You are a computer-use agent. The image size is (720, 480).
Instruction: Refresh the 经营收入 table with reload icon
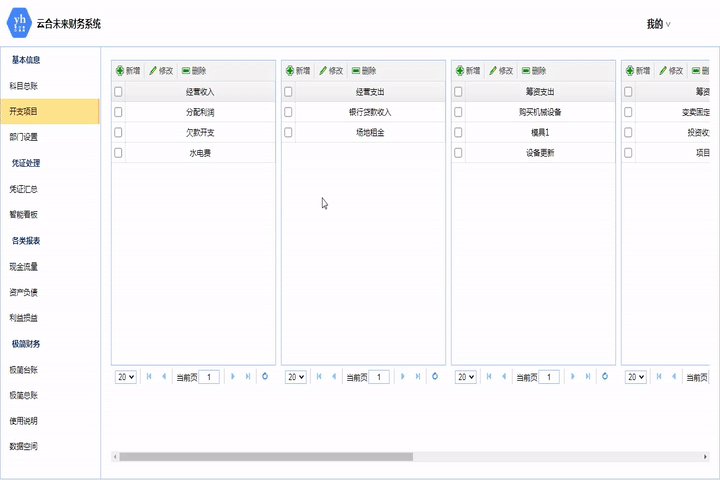[x=265, y=377]
